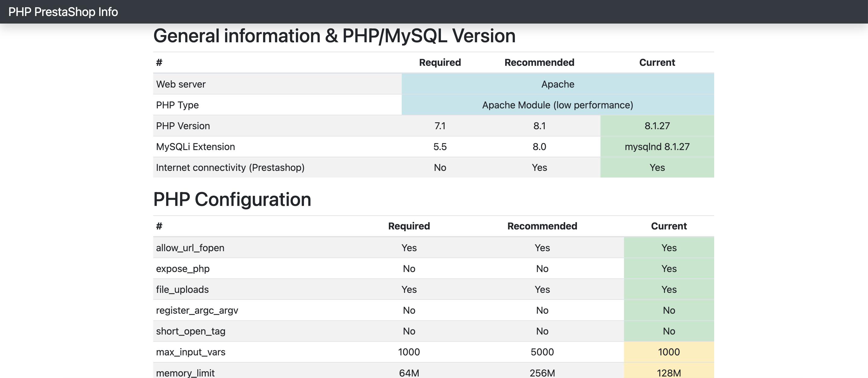Click the yellow 1000 max_input_vars current cell
This screenshot has width=868, height=378.
coord(669,352)
